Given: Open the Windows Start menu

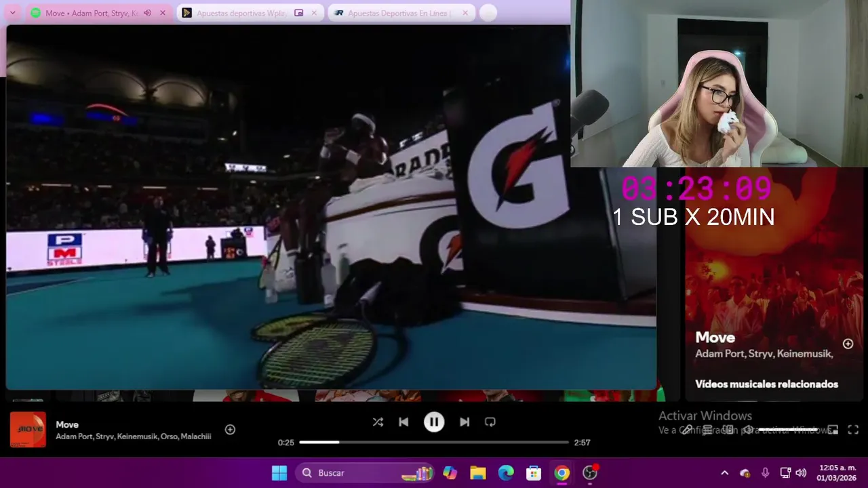Looking at the screenshot, I should point(279,473).
